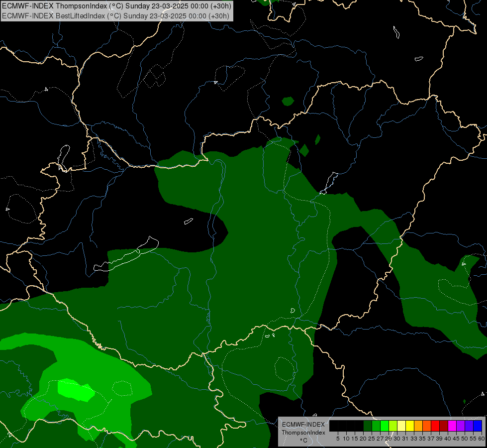The height and width of the screenshot is (448, 487).
Task: Click legend scale value 50
Action: [465, 439]
